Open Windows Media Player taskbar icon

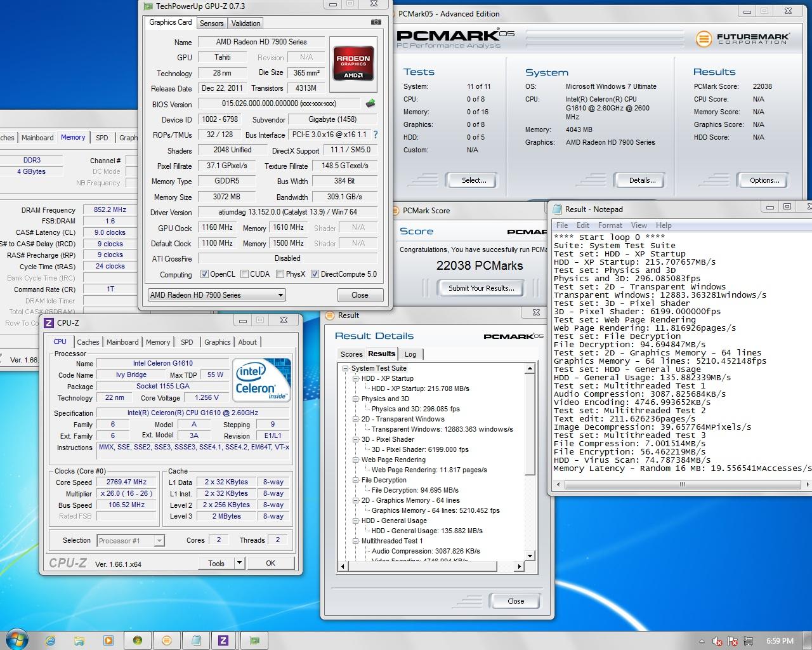(108, 640)
